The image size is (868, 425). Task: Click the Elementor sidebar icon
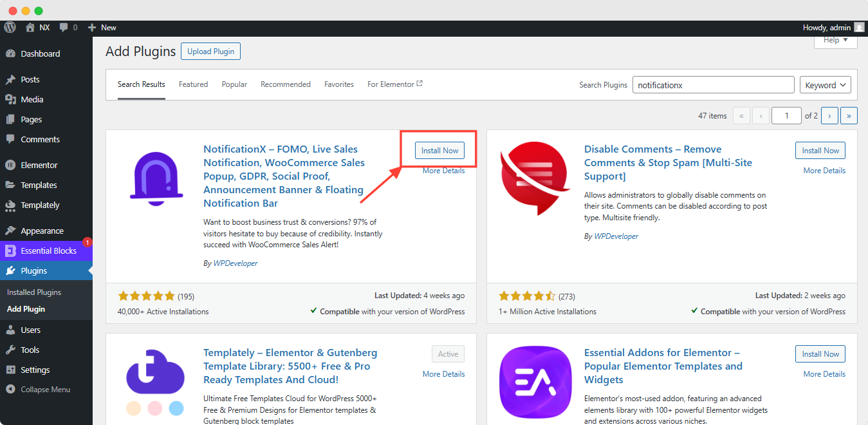point(10,165)
